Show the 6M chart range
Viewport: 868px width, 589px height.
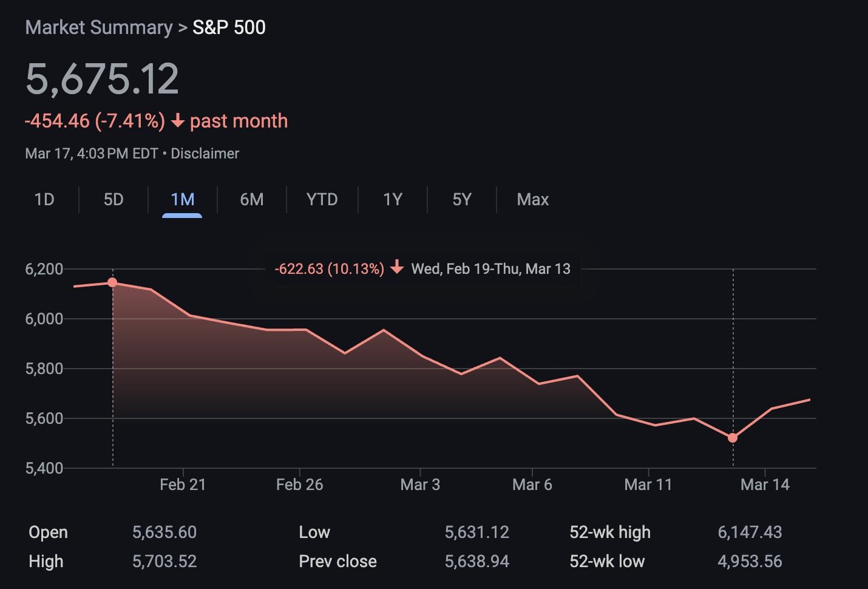pos(251,199)
